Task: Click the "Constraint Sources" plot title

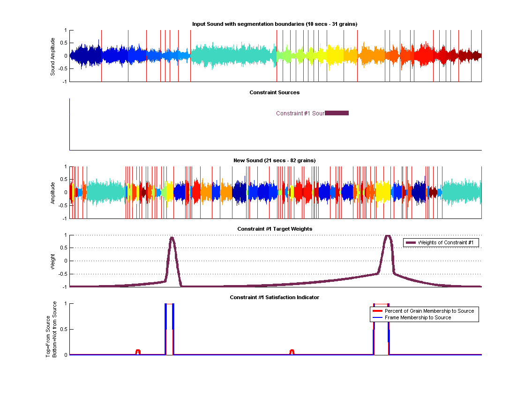Action: tap(275, 92)
